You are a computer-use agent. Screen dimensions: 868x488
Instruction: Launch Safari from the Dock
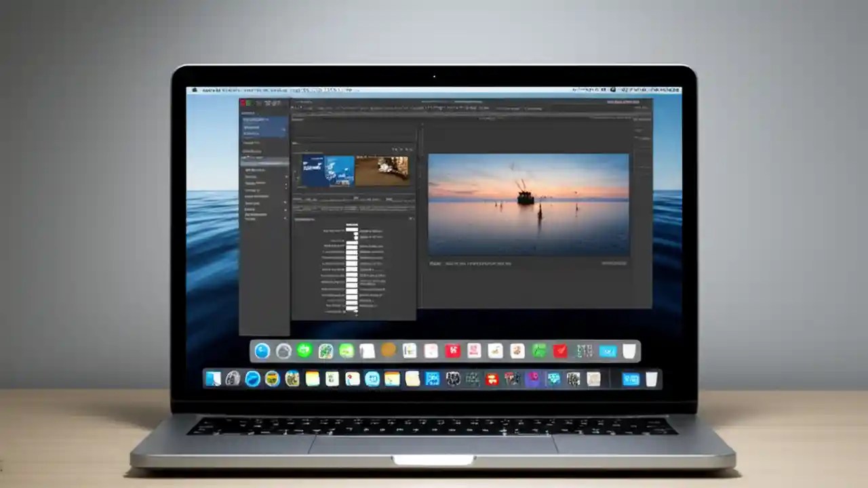pyautogui.click(x=252, y=379)
